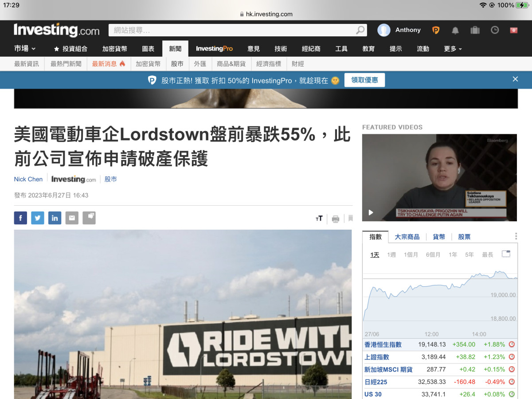Open the 更多 navigation dropdown

(x=452, y=49)
